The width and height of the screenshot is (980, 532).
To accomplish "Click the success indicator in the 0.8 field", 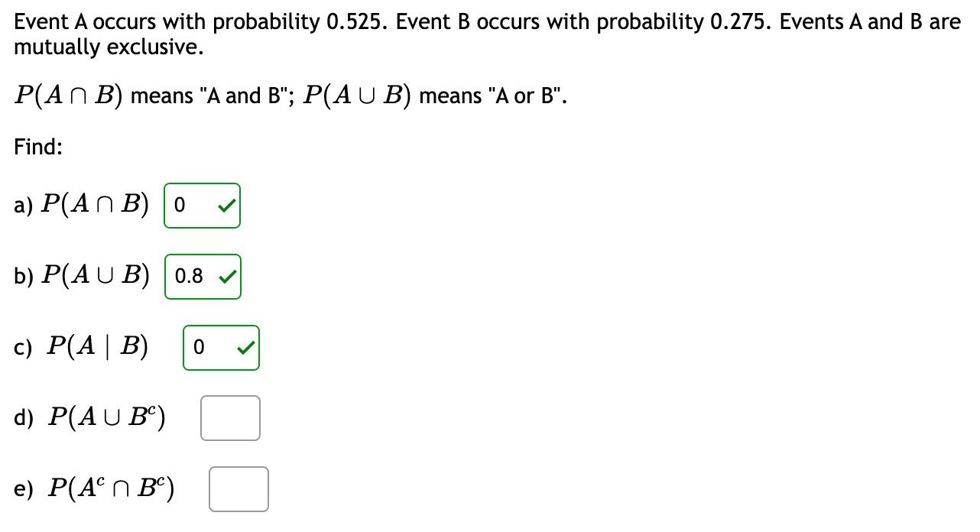I will pos(227,276).
